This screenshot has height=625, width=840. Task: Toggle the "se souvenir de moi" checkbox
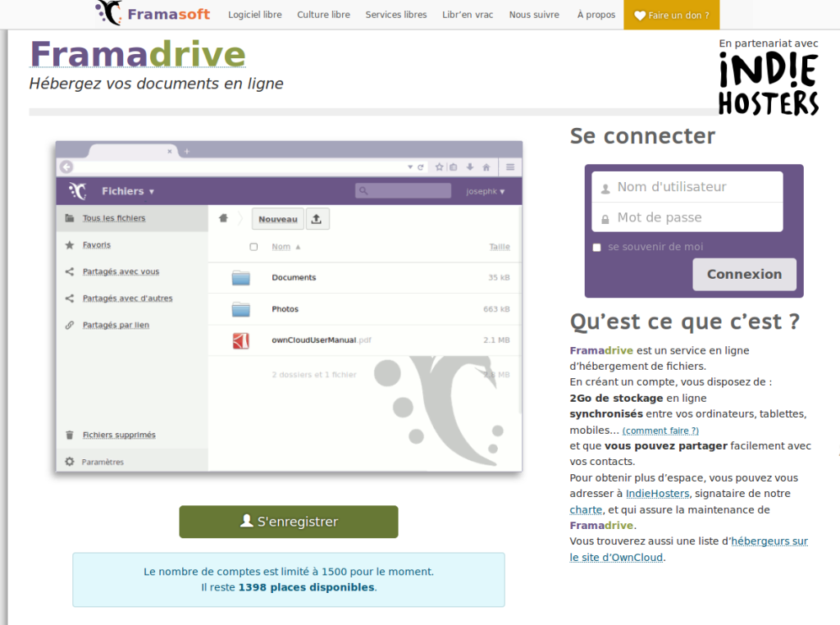[597, 248]
